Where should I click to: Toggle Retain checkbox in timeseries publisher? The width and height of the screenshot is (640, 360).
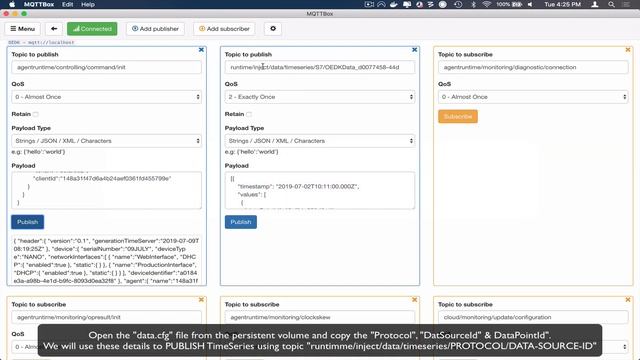249,114
